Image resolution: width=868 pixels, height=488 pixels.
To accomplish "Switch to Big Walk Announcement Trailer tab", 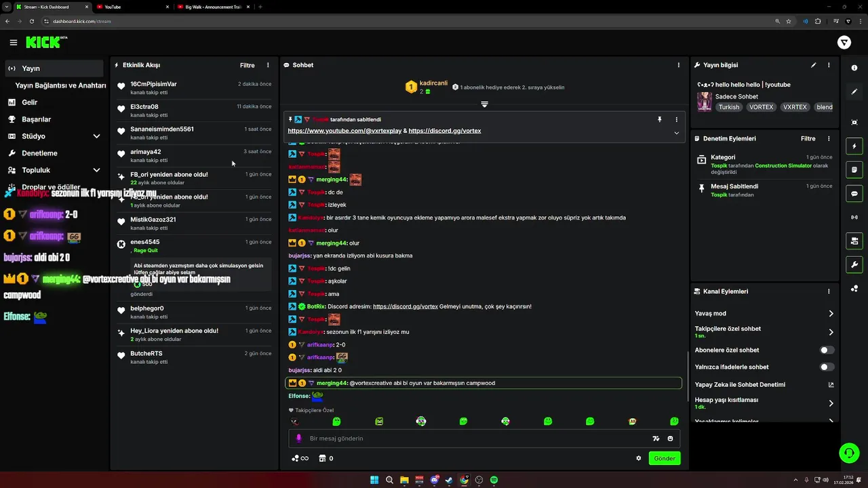I will click(x=214, y=7).
